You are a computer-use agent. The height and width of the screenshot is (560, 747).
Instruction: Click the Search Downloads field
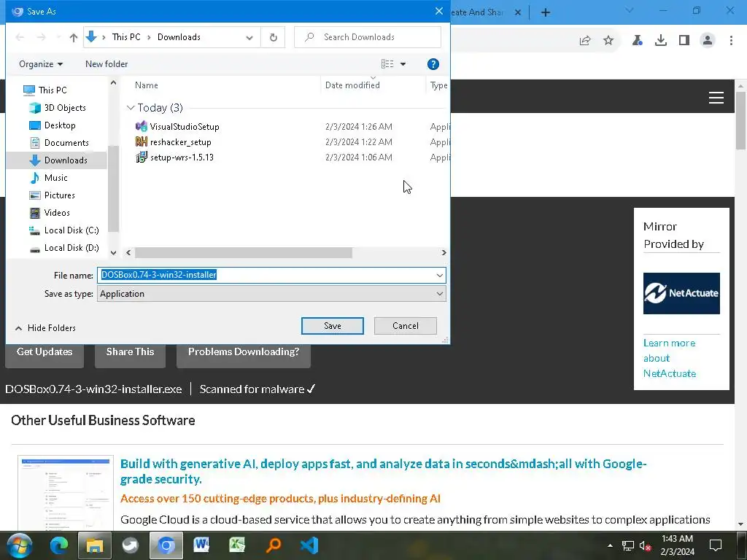(368, 37)
